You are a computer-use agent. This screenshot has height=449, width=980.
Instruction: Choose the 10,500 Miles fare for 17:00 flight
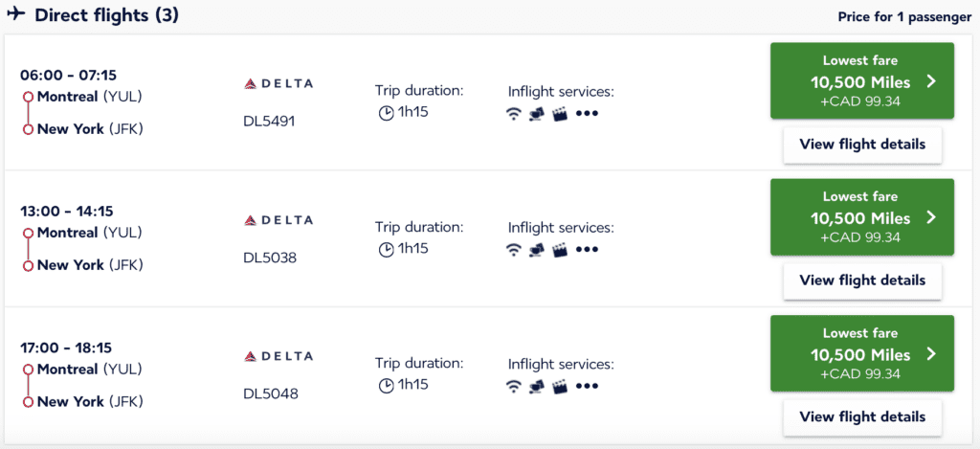861,353
